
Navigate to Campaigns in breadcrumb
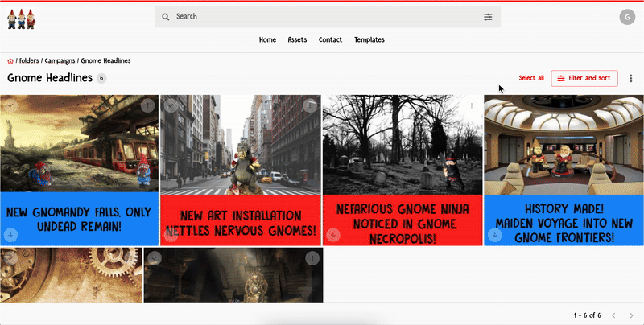coord(60,60)
